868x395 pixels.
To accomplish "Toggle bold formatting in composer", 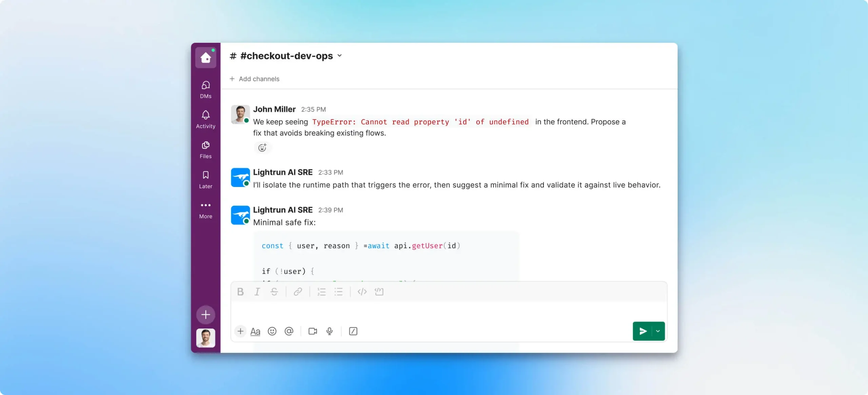I will pyautogui.click(x=240, y=292).
